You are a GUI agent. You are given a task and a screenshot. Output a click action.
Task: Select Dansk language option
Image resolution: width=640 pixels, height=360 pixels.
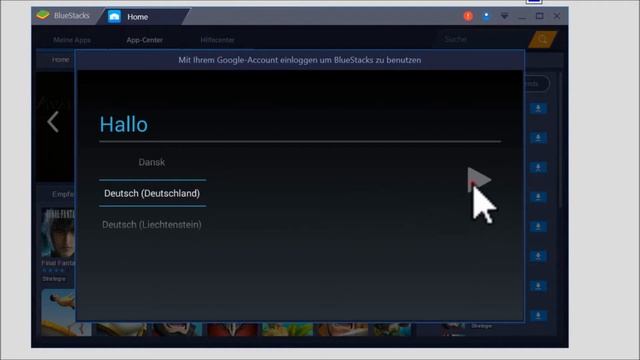click(152, 162)
